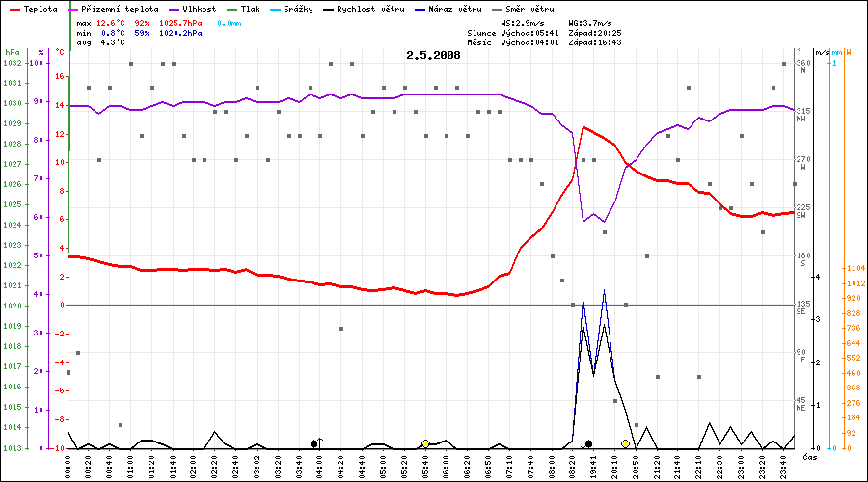Screen dimensions: 868x482
Task: Click the wind speed readout WS:2.9m/s
Action: 523,23
